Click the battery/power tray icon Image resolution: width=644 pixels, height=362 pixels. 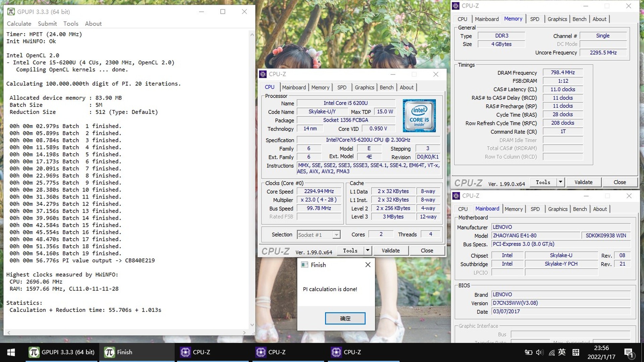point(528,352)
